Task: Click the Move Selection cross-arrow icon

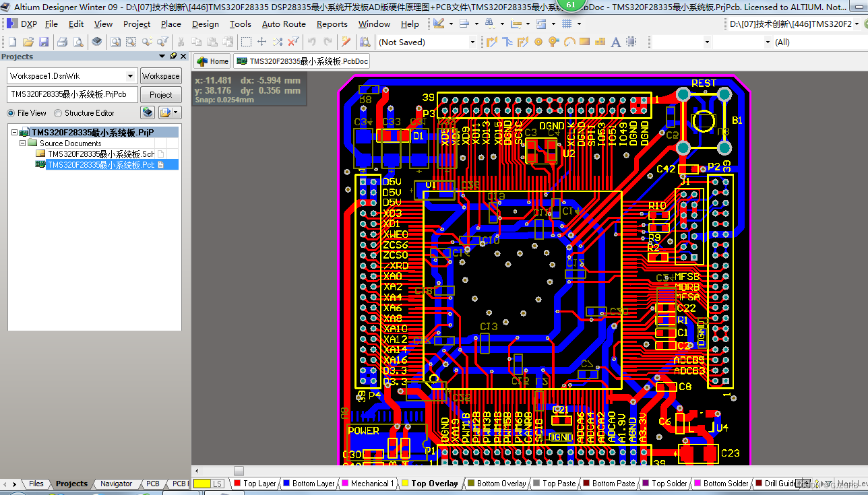Action: (262, 42)
